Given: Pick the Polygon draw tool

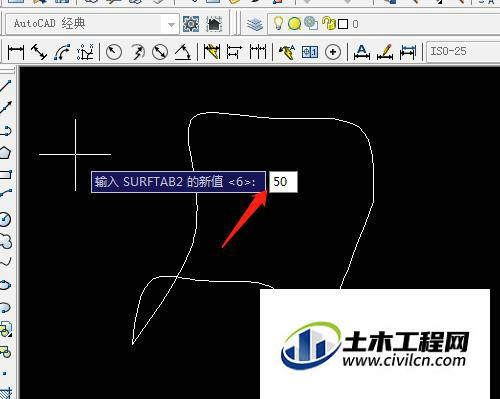Looking at the screenshot, I should (x=6, y=153).
